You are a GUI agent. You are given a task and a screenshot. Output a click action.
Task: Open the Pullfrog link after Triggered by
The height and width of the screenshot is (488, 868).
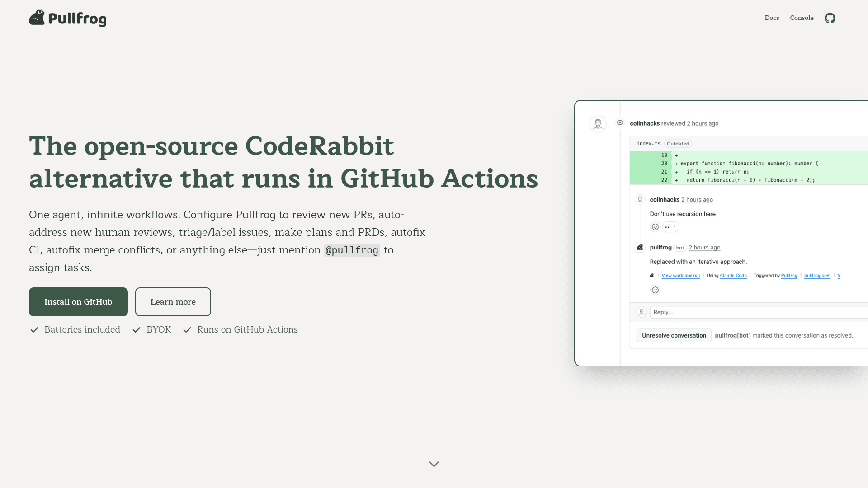(789, 276)
